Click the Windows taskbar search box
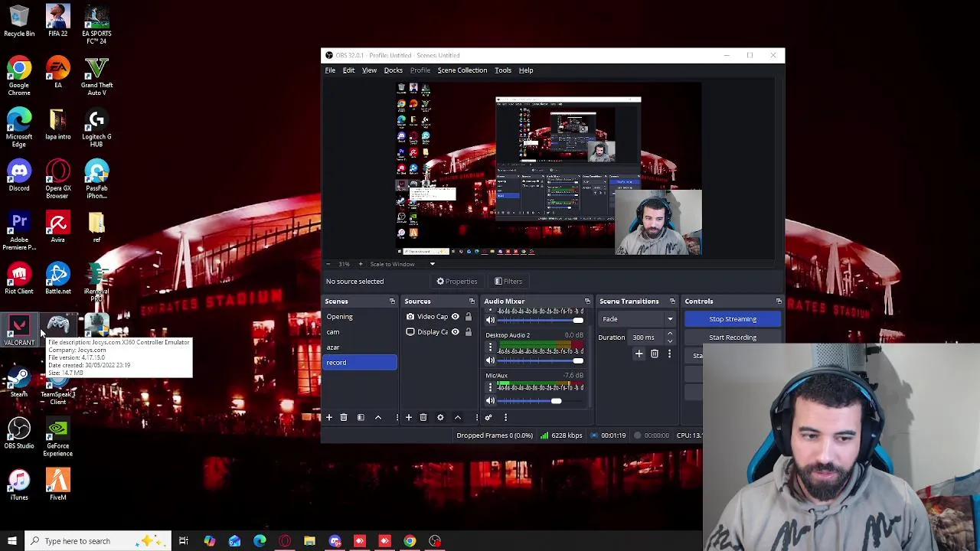The width and height of the screenshot is (980, 551). click(96, 541)
